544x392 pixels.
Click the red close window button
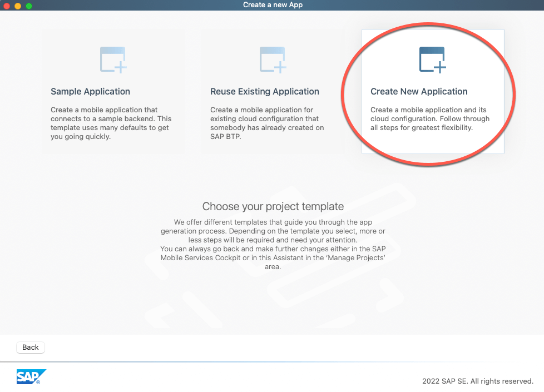point(7,6)
